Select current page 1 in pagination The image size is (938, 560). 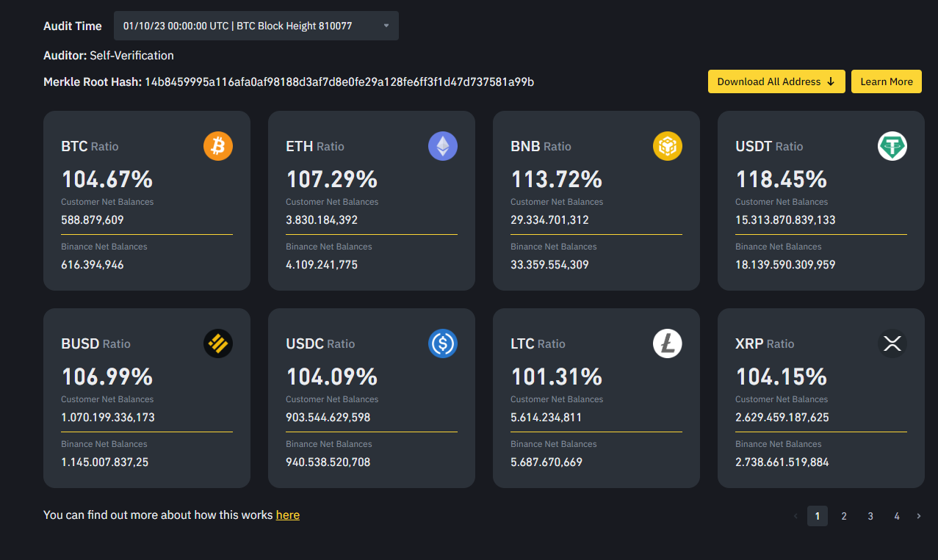[x=818, y=516]
